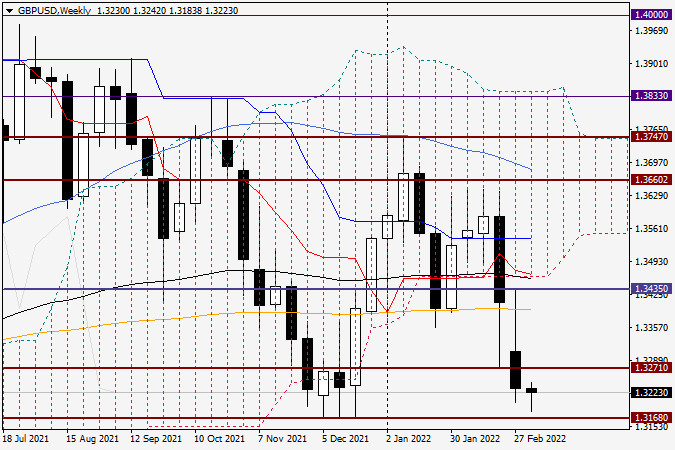Click the current price label 1.32230
The image size is (675, 450).
652,392
